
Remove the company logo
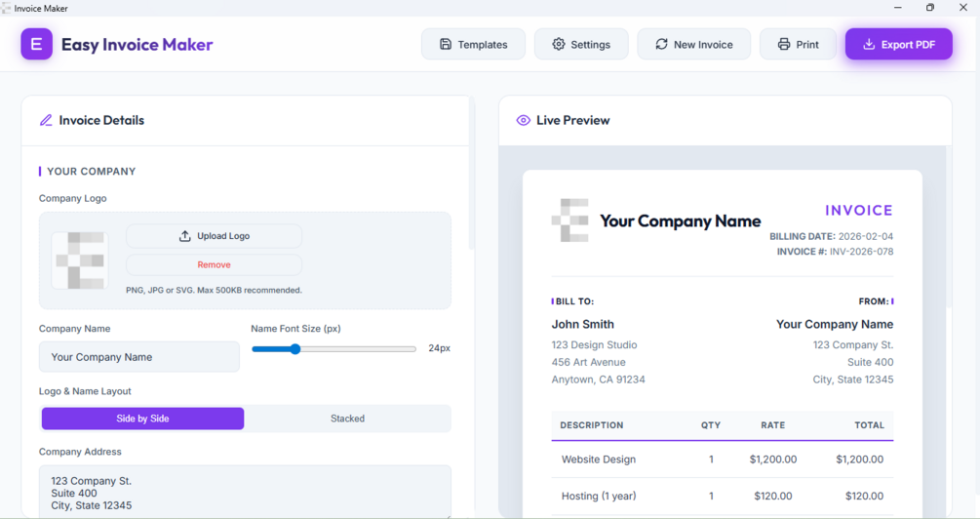click(214, 264)
